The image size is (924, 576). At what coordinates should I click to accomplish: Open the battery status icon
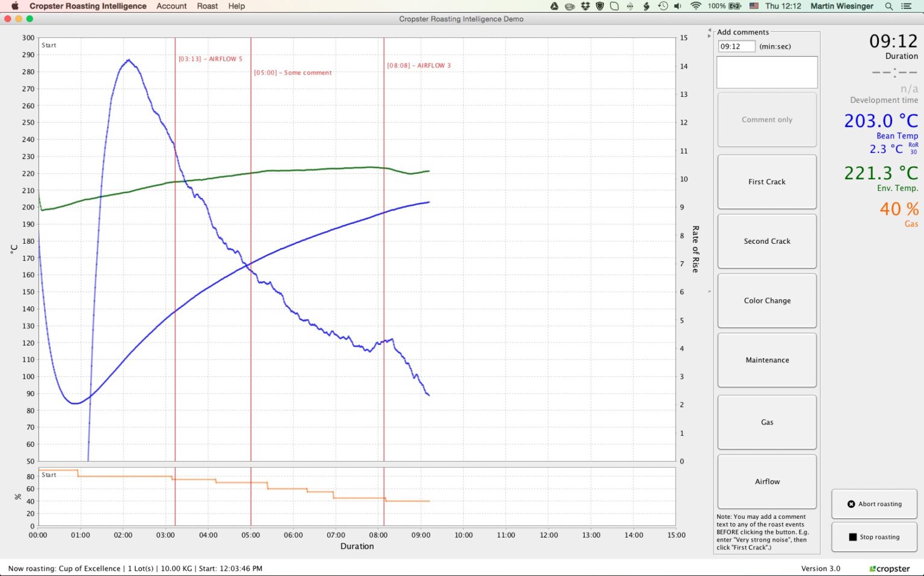(734, 6)
